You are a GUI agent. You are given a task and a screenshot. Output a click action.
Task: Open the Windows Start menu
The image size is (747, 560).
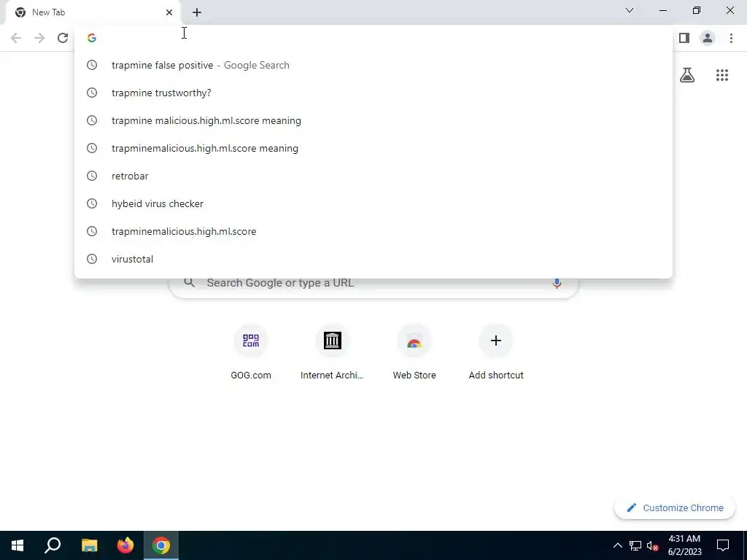click(18, 545)
